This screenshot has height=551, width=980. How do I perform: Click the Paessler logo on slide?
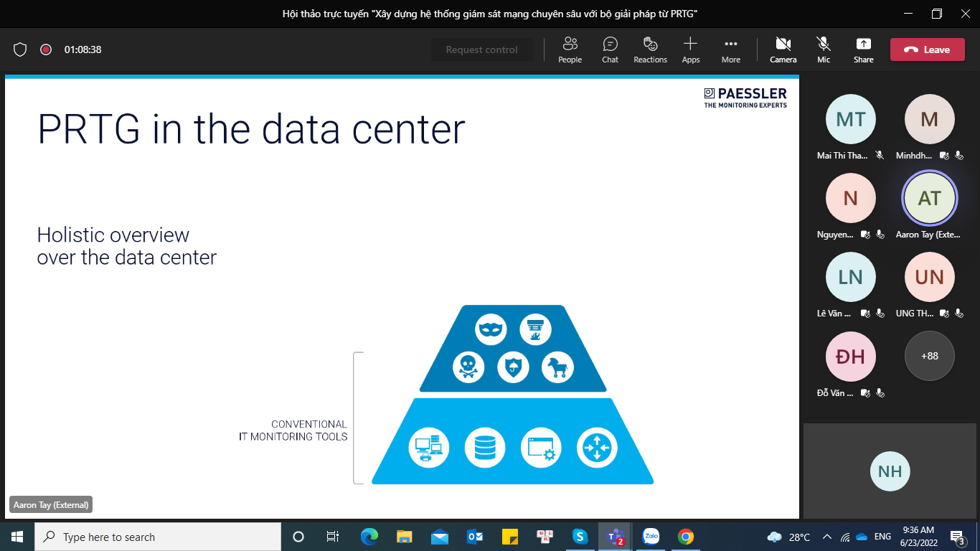(x=745, y=98)
